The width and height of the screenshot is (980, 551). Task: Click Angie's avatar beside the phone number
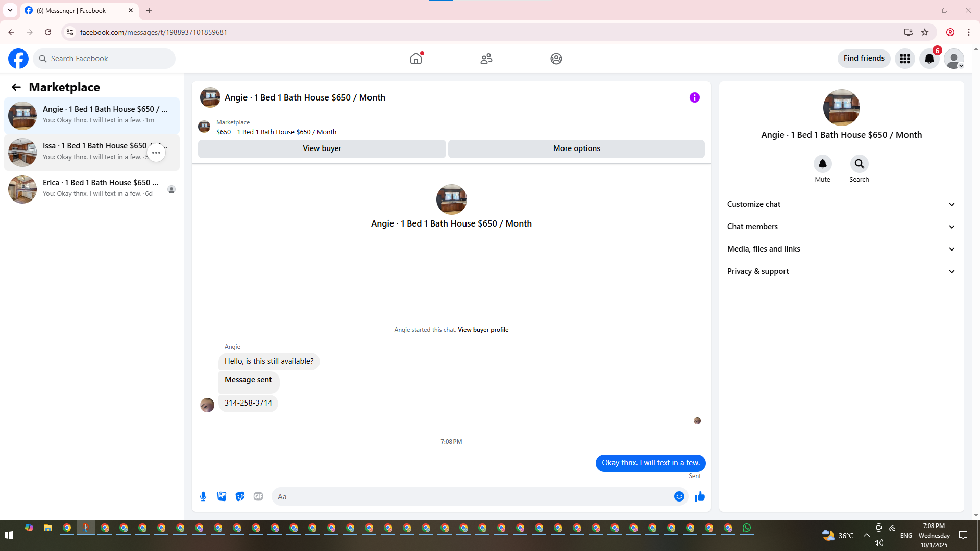pyautogui.click(x=207, y=405)
